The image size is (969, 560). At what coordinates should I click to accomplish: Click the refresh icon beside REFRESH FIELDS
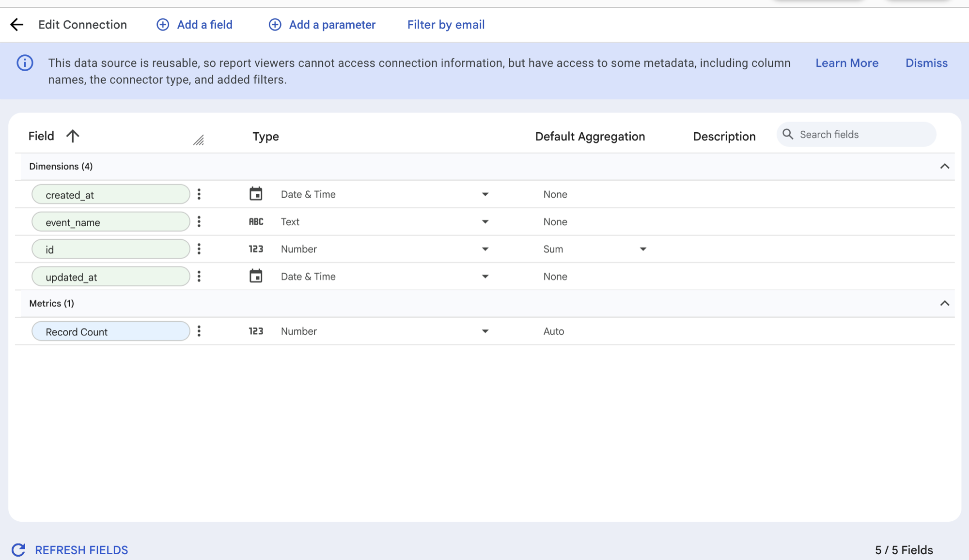pos(18,550)
